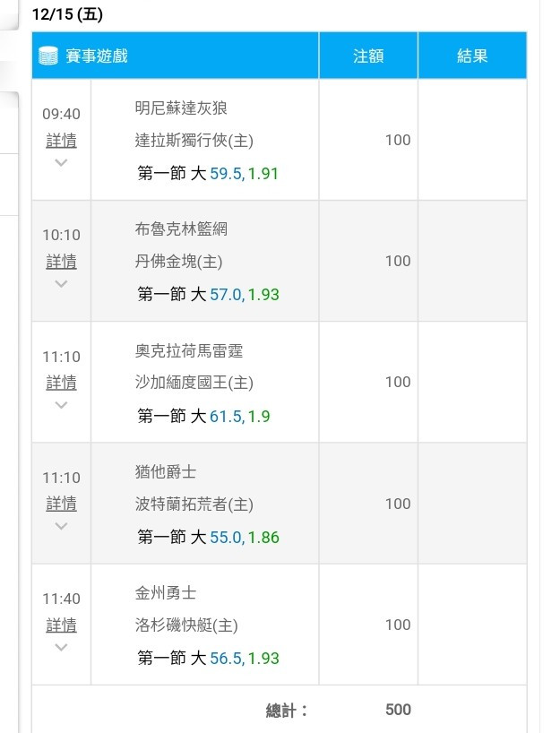Select the 55.0, 1.86 odds text

(x=245, y=537)
